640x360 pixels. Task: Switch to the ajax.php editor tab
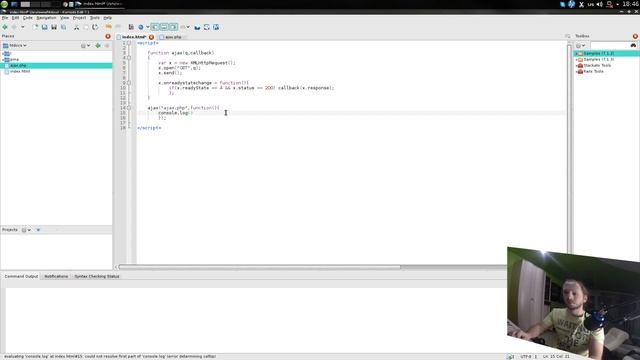coord(173,37)
